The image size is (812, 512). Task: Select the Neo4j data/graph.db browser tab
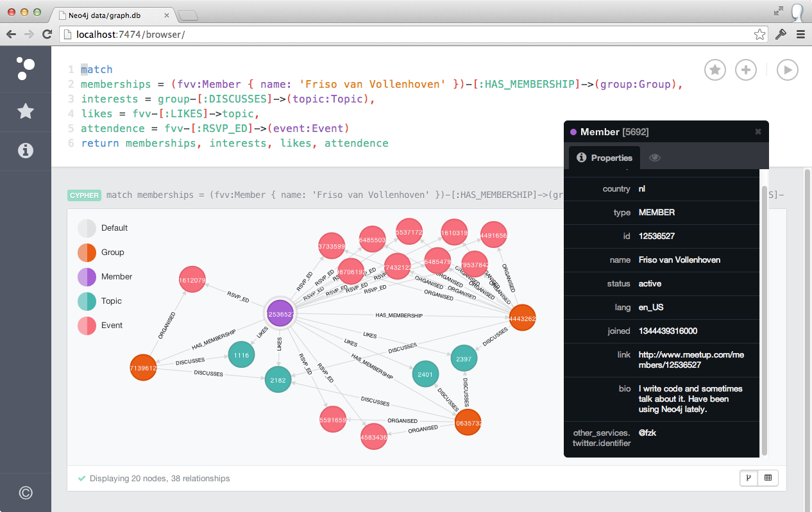coord(112,14)
